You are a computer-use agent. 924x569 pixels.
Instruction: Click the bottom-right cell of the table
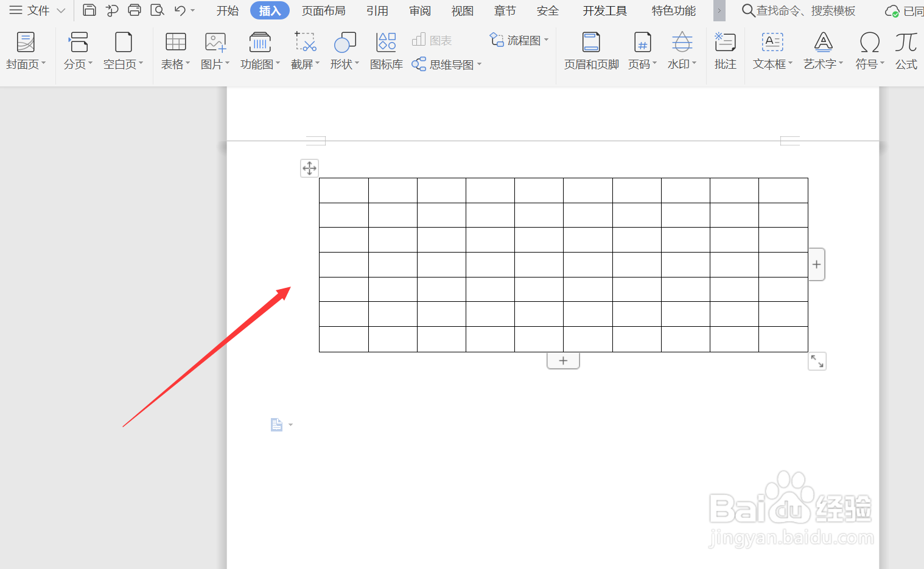click(783, 339)
